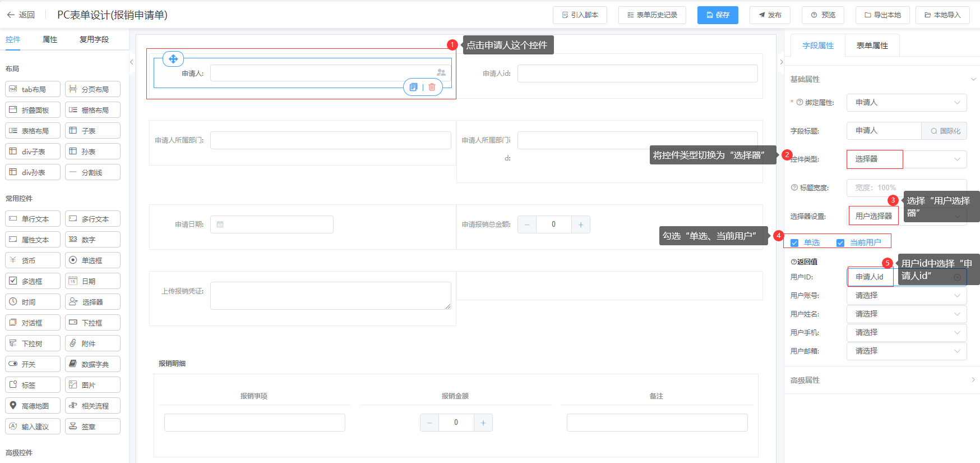Click the back arrow 返回
This screenshot has height=463, width=980.
pyautogui.click(x=20, y=15)
